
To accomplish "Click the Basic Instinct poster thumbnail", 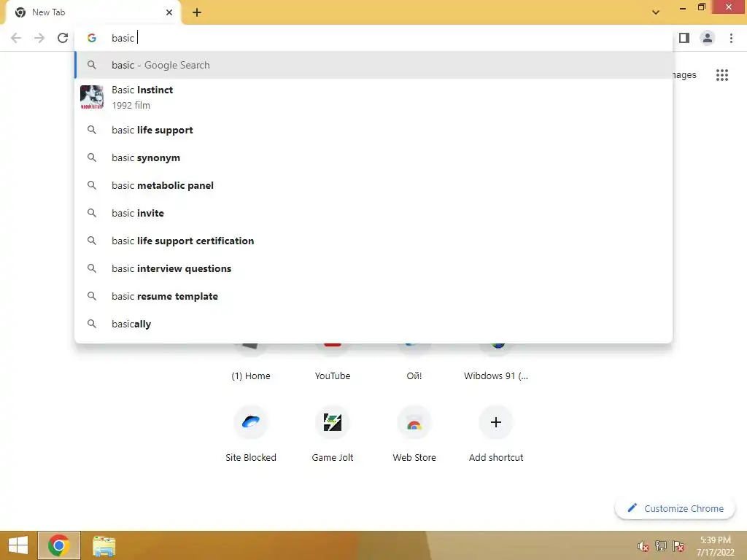I will [91, 97].
